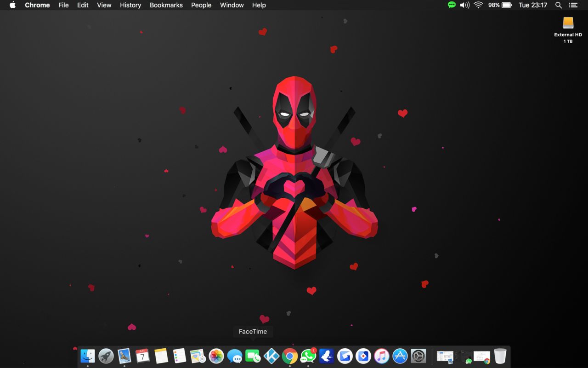Restore minimized WhatsApp window thumbnail in dock
The width and height of the screenshot is (588, 368).
(464, 356)
